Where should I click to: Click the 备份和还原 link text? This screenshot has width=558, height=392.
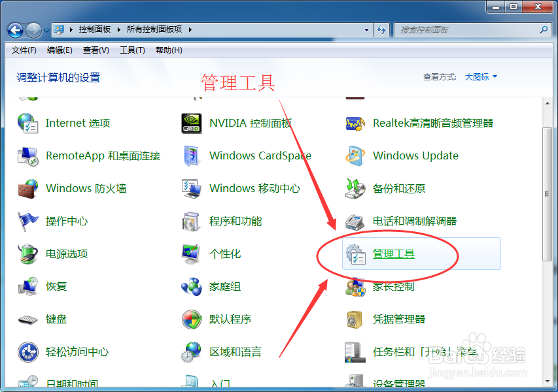(399, 189)
